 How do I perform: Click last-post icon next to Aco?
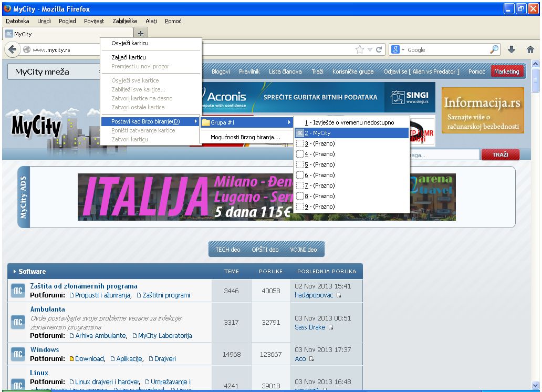pos(311,359)
